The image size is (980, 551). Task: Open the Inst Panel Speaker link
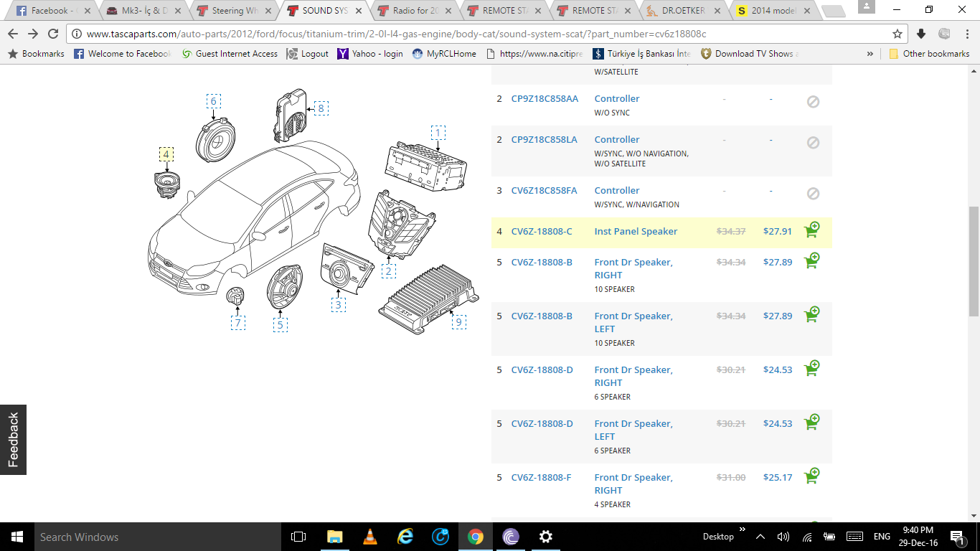[x=636, y=231]
